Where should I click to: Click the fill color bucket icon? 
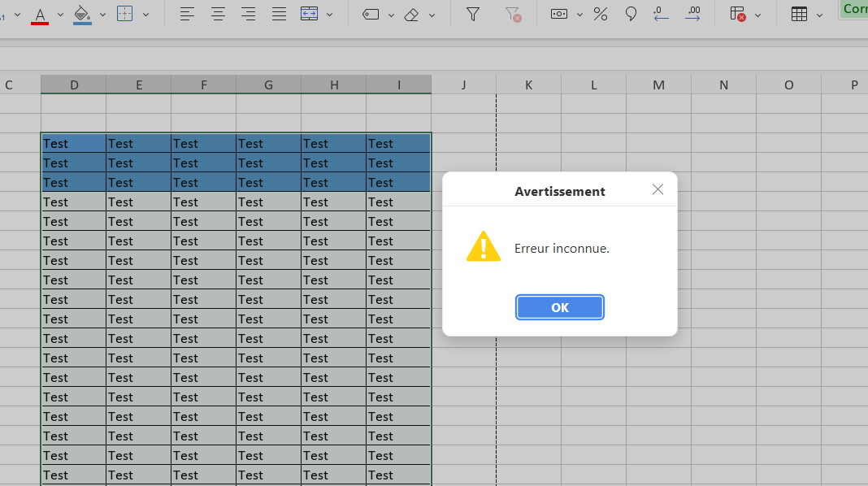[x=82, y=15]
